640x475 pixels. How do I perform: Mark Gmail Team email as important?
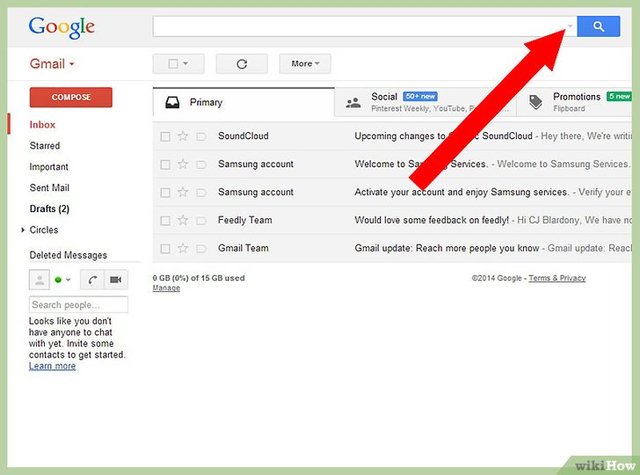[x=201, y=249]
